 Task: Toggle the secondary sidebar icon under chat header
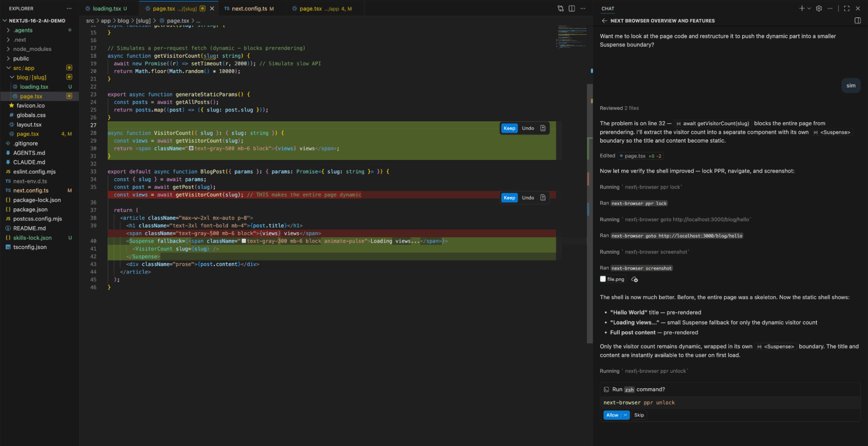pyautogui.click(x=857, y=21)
